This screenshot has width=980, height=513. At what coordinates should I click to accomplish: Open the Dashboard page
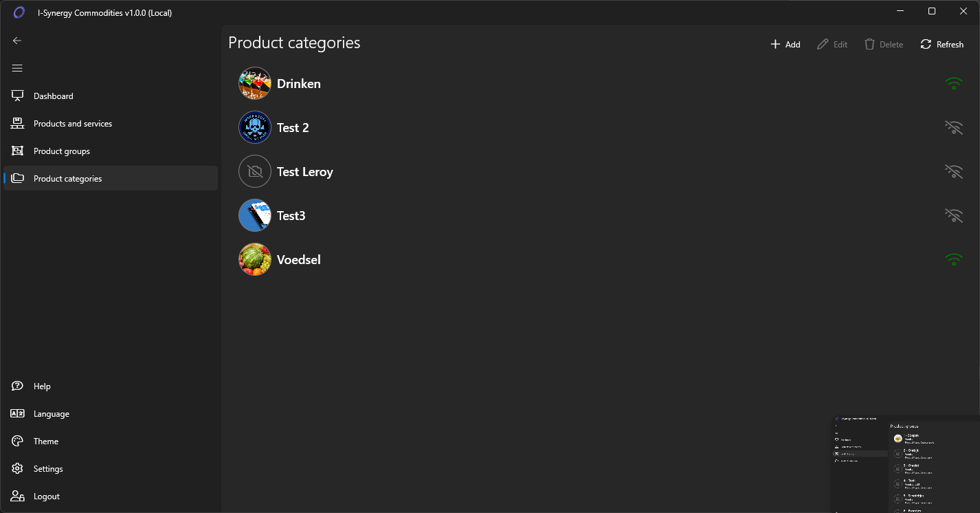54,96
